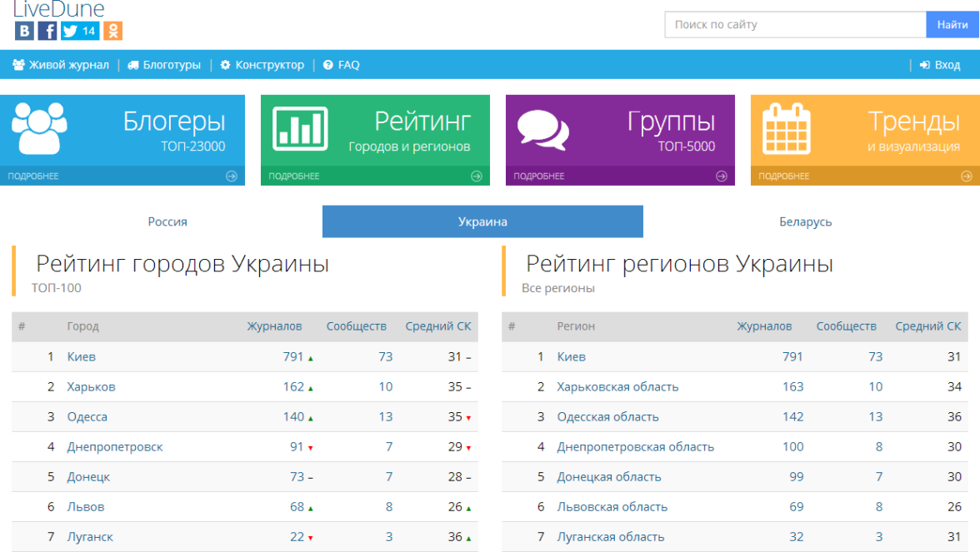980x552 pixels.
Task: Click arrow icon on Тренды Подробнее bar
Action: (x=967, y=176)
